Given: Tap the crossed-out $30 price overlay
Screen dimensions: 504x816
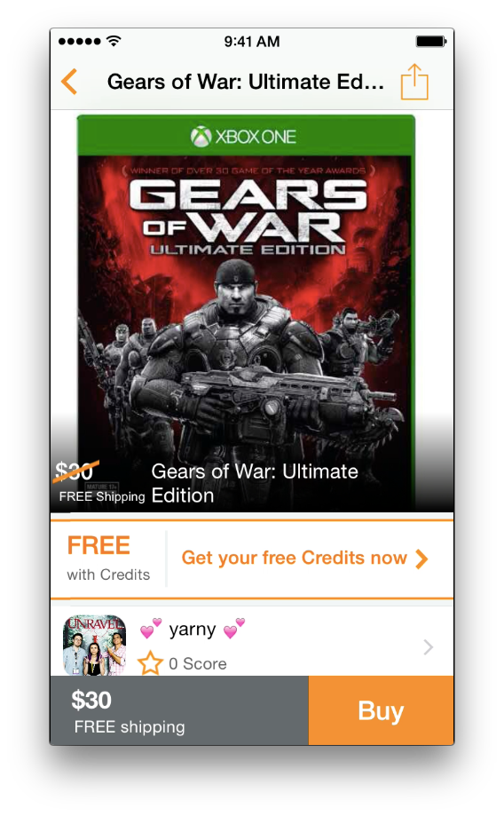Looking at the screenshot, I should (x=75, y=471).
